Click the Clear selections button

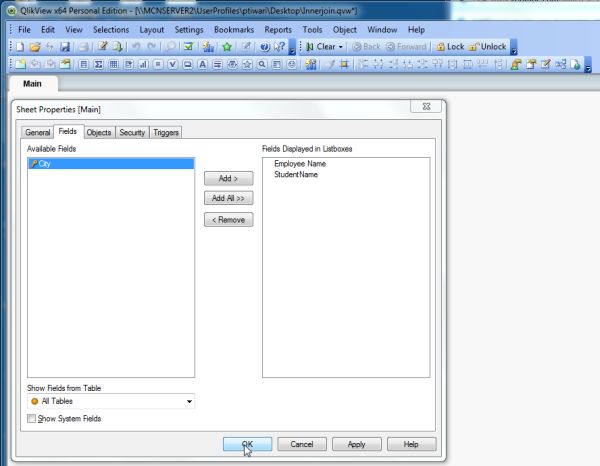click(x=321, y=47)
